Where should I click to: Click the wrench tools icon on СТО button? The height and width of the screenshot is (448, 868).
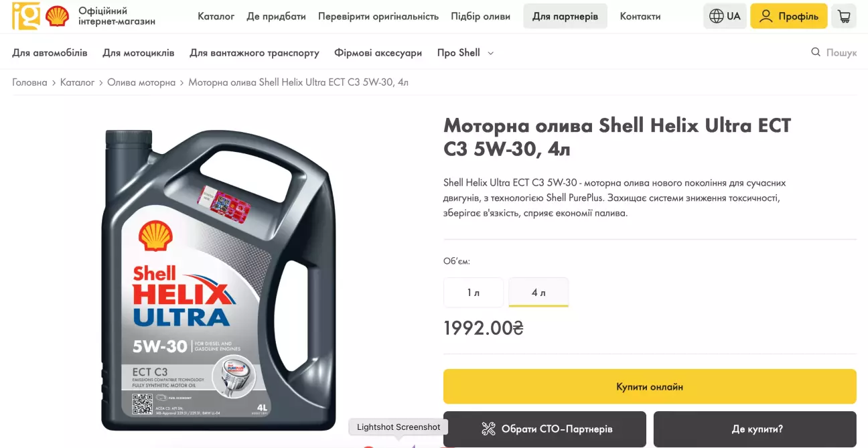(x=488, y=429)
